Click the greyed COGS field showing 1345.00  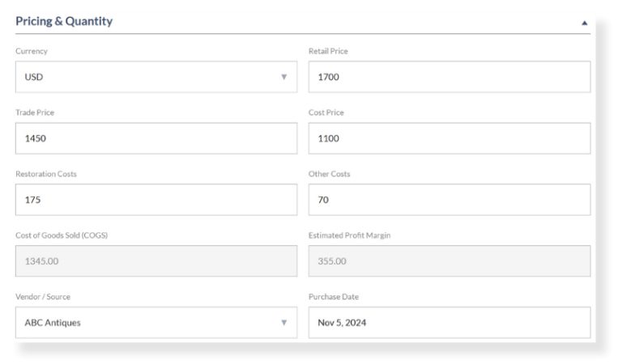click(x=155, y=261)
